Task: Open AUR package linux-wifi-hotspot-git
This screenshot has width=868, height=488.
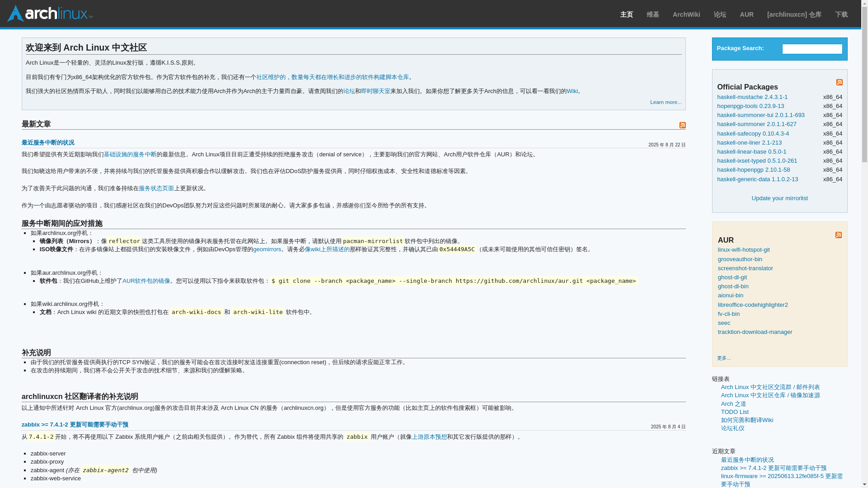Action: point(743,250)
